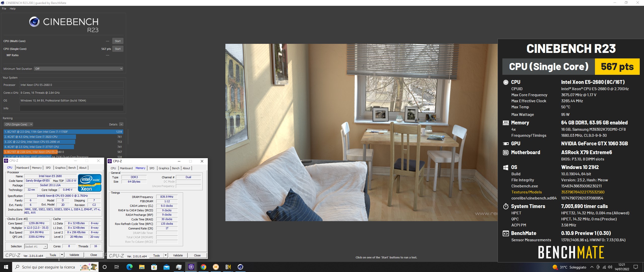Open File Explorer from the taskbar
The width and height of the screenshot is (644, 272).
click(x=142, y=267)
